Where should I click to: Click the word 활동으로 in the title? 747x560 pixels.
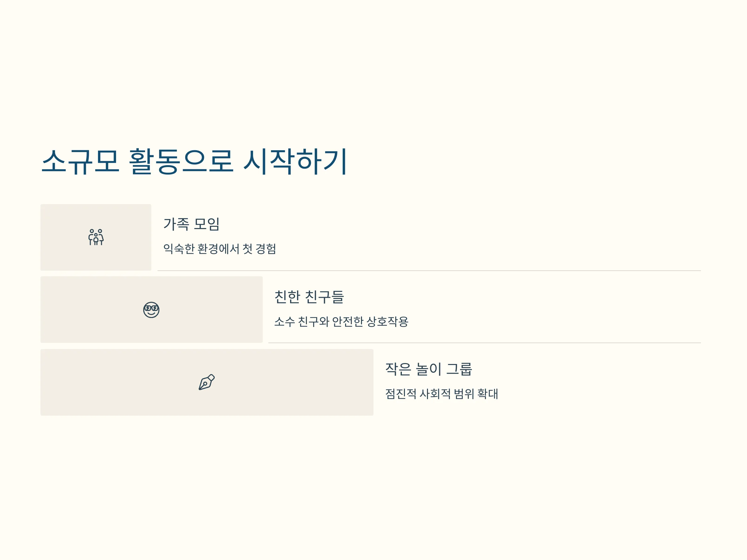[181, 161]
